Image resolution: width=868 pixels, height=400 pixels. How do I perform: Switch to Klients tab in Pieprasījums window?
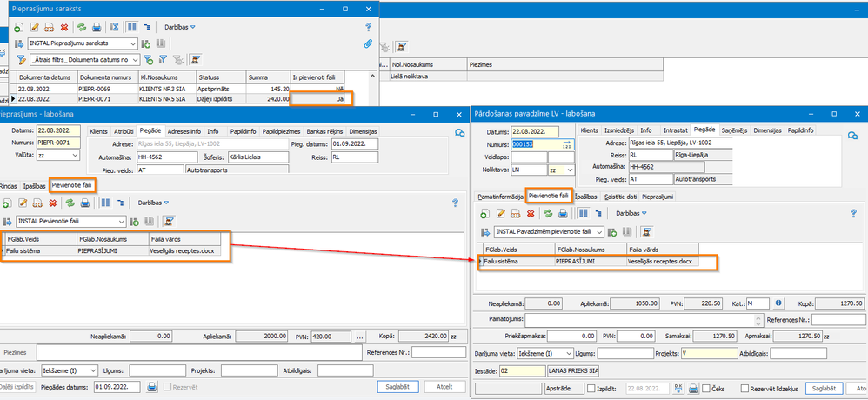coord(98,131)
